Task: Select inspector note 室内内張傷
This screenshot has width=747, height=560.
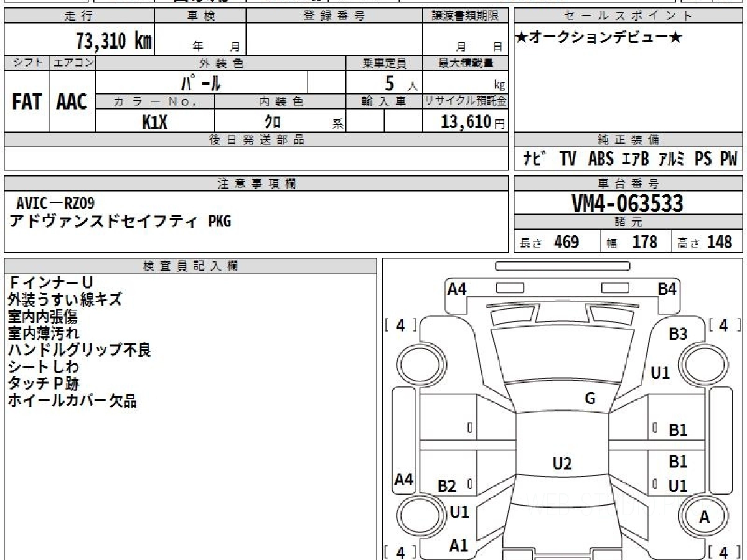Action: (43, 317)
